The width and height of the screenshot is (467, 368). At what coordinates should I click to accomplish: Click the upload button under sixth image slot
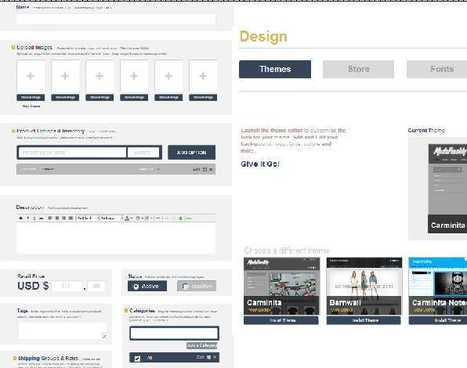coord(203,97)
